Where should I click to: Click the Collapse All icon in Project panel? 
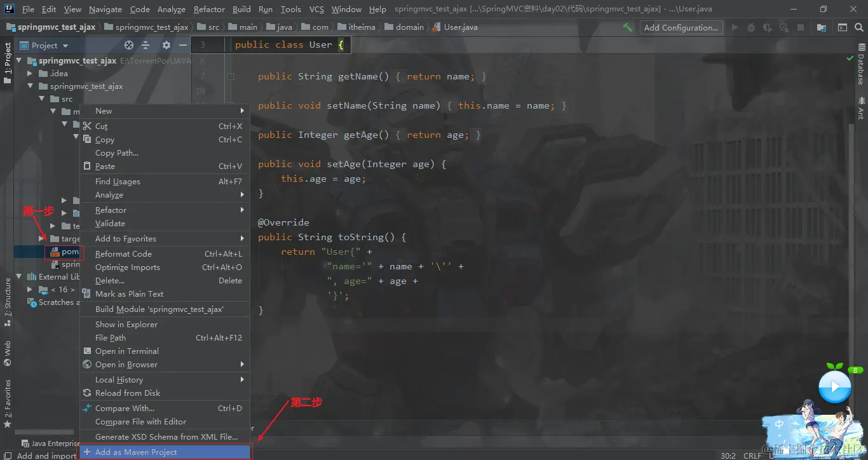(146, 45)
